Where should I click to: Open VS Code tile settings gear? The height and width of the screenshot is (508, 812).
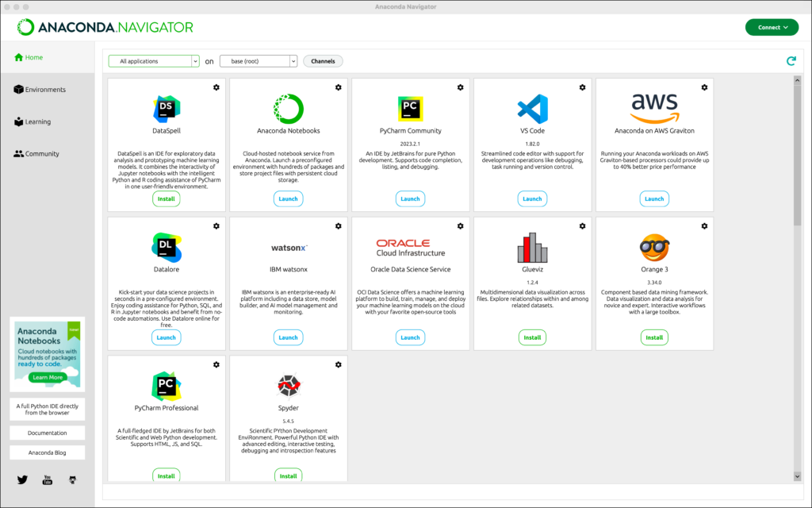(583, 87)
